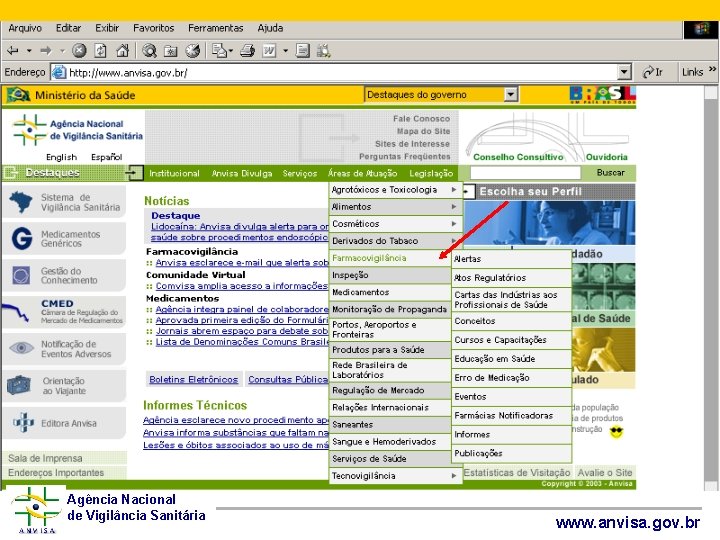720x540 pixels.
Task: Open the History clock icon
Action: [x=193, y=51]
